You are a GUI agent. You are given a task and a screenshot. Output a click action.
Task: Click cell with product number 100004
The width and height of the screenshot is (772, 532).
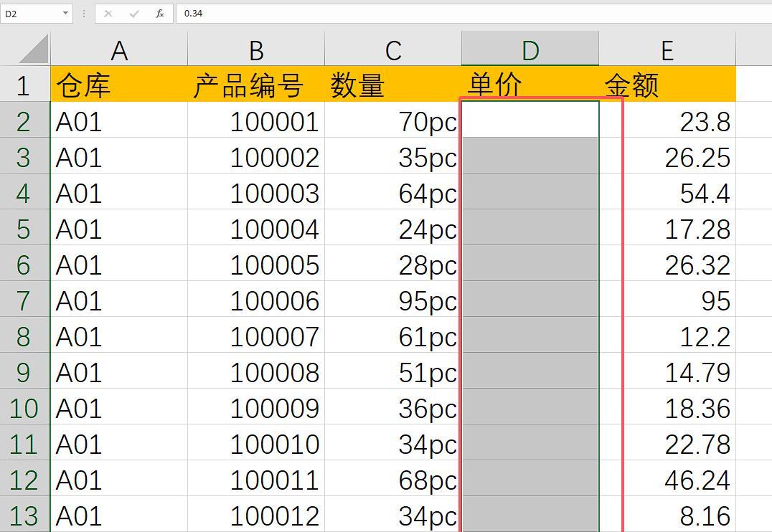256,228
